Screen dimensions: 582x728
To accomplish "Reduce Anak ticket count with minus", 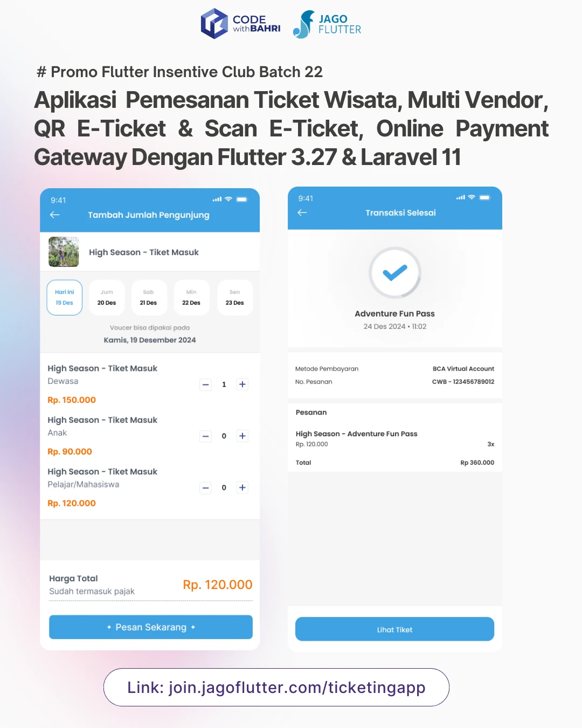I will pos(206,436).
